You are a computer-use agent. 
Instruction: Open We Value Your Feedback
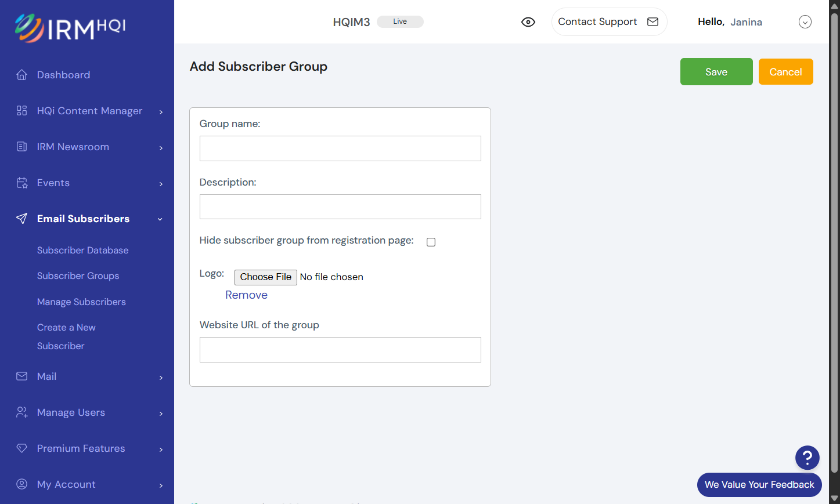pos(759,485)
